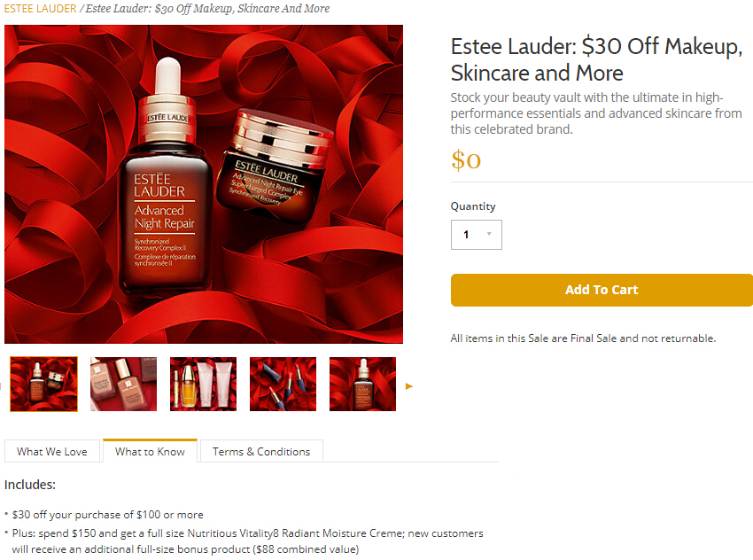Screen dimensions: 753x560
Task: Click the eye cream jar in main image
Action: click(x=272, y=167)
